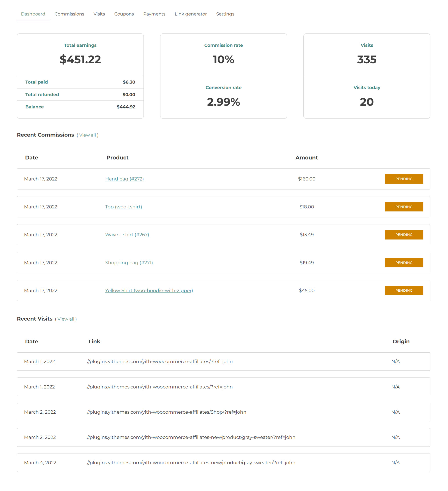Click the Link column header in visits

point(94,341)
